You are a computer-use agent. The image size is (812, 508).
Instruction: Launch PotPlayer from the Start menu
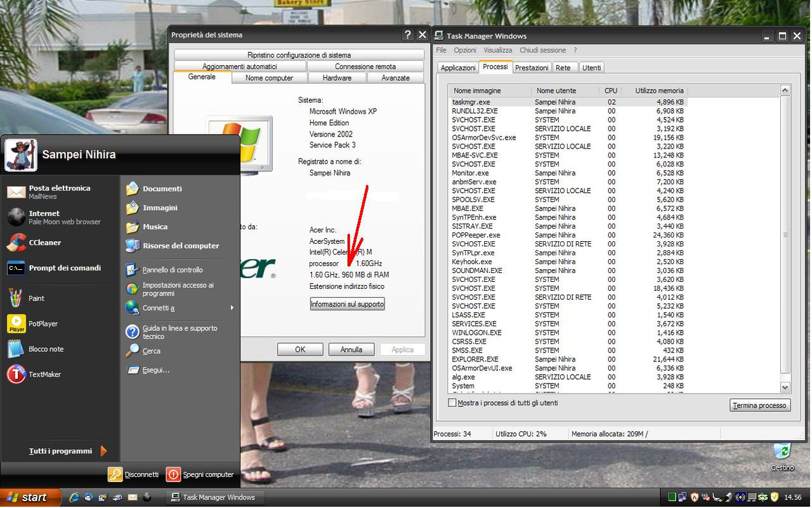[x=60, y=323]
